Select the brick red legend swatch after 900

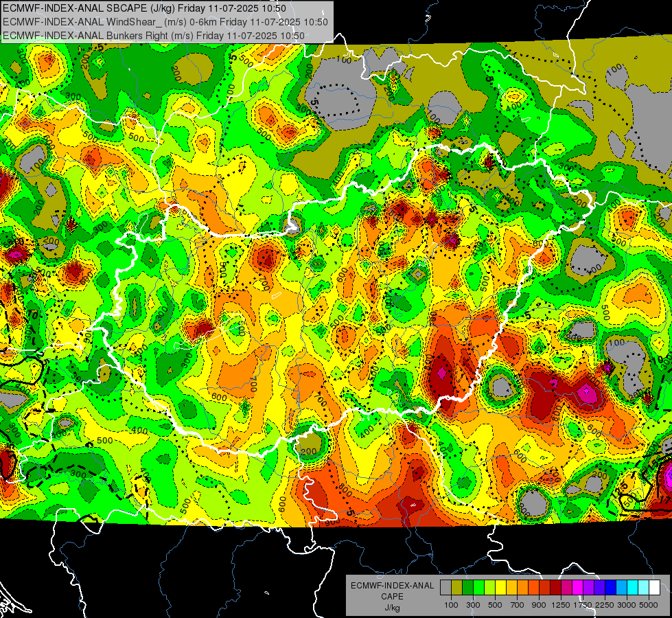(x=545, y=587)
